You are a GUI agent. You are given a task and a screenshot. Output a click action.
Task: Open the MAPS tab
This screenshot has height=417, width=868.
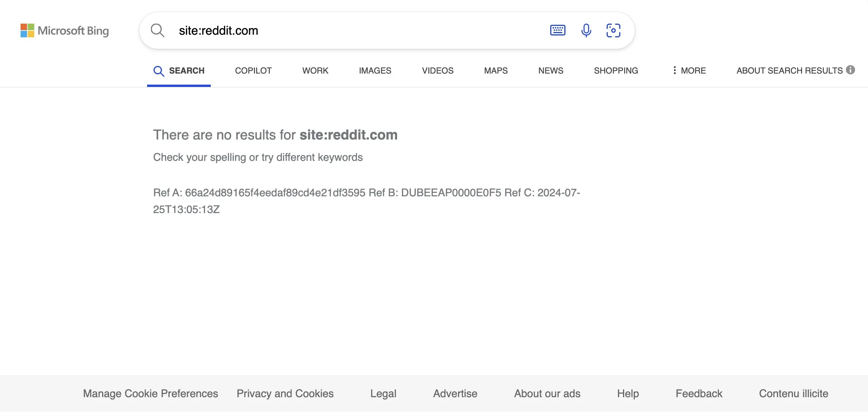(x=496, y=71)
